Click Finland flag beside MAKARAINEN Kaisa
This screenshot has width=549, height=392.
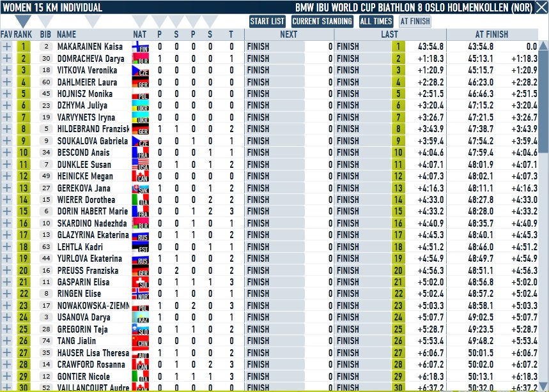coord(141,47)
